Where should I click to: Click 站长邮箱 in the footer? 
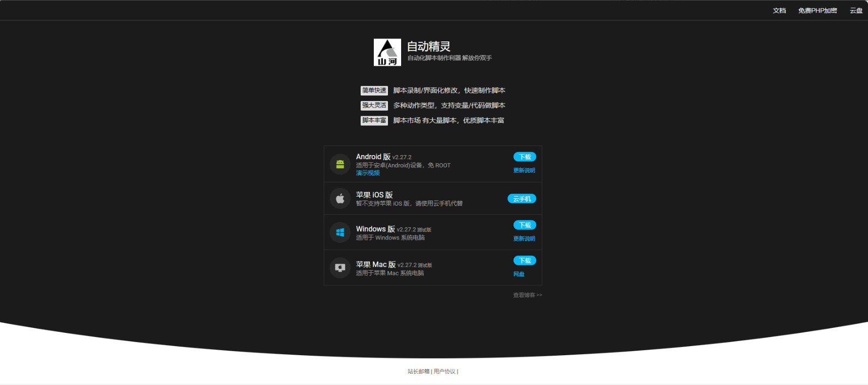(x=418, y=371)
